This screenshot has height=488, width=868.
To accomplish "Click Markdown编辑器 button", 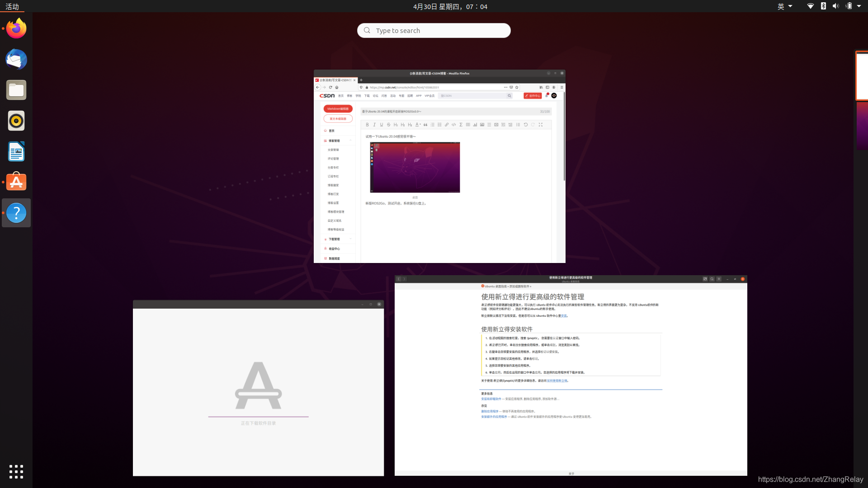I will [x=338, y=108].
